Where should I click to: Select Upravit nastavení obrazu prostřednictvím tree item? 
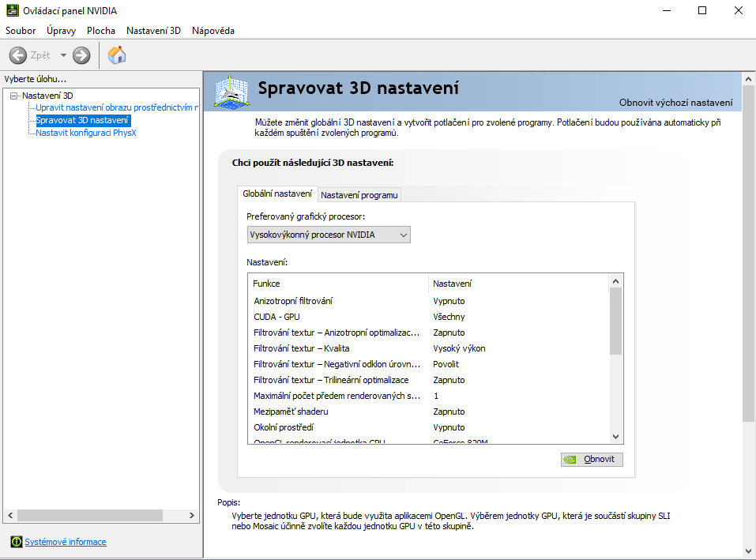coord(117,107)
